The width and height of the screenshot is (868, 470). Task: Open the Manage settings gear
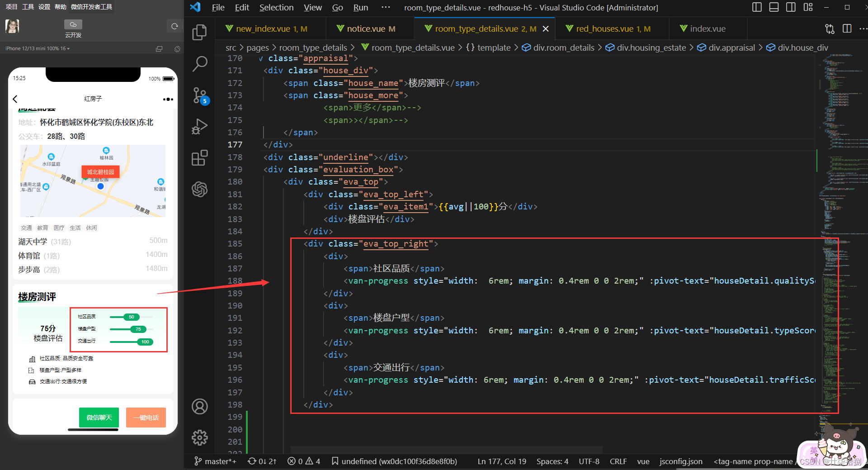(199, 437)
